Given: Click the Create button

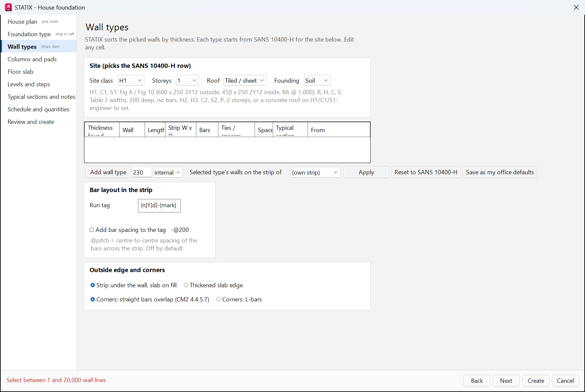Looking at the screenshot, I should pyautogui.click(x=536, y=381).
